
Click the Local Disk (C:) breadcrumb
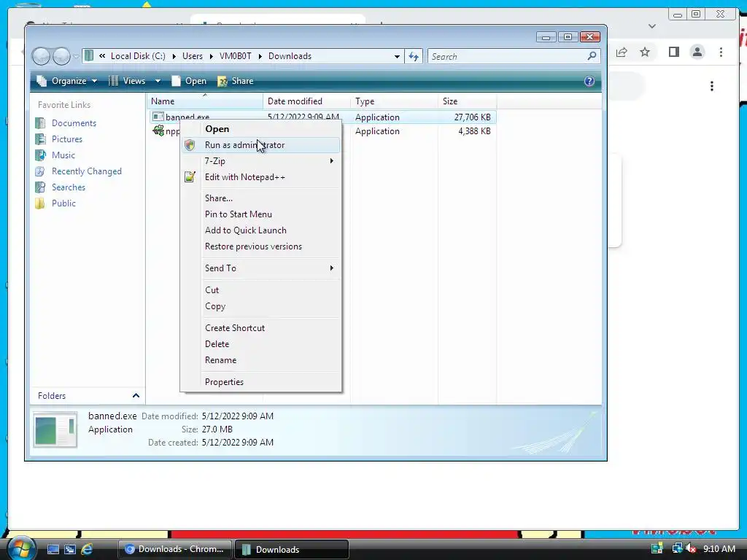pyautogui.click(x=138, y=56)
